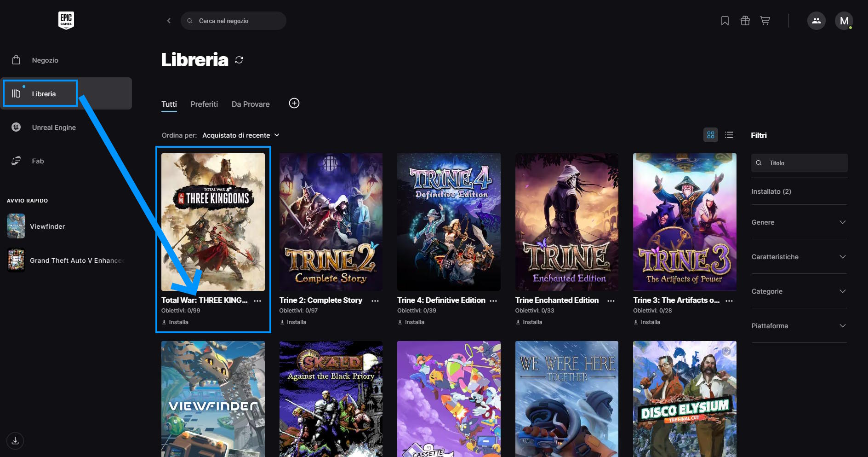Open downloads icon in the sidebar
Viewport: 868px width, 457px height.
[15, 440]
